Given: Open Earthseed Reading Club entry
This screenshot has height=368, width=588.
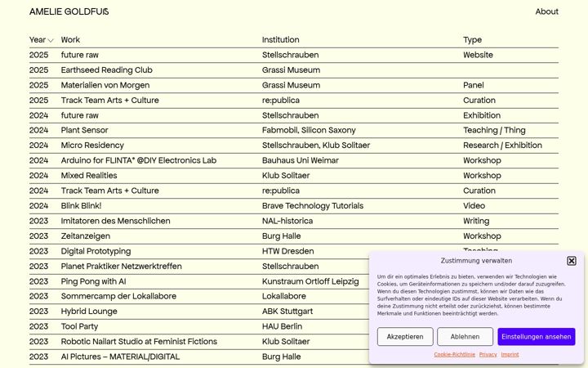Looking at the screenshot, I should tap(106, 70).
